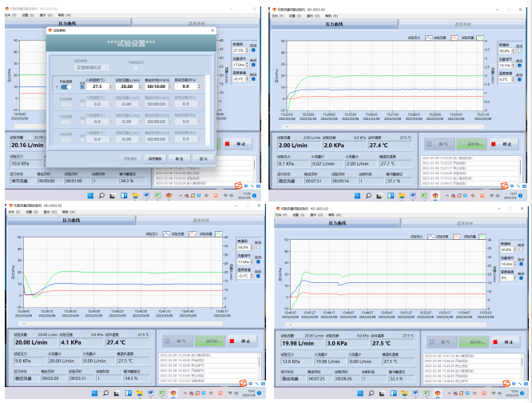
Task: Click the 27.5 medium temperature input field
Action: (97, 86)
